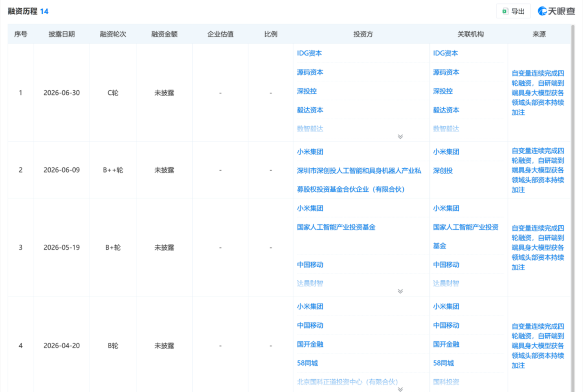Screen dimensions: 583x392
Task: Open news source link for B+轮 row
Action: [538, 248]
